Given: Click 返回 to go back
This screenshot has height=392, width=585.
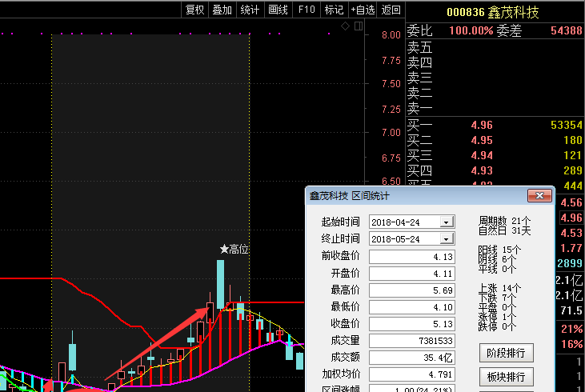Looking at the screenshot, I should point(391,10).
